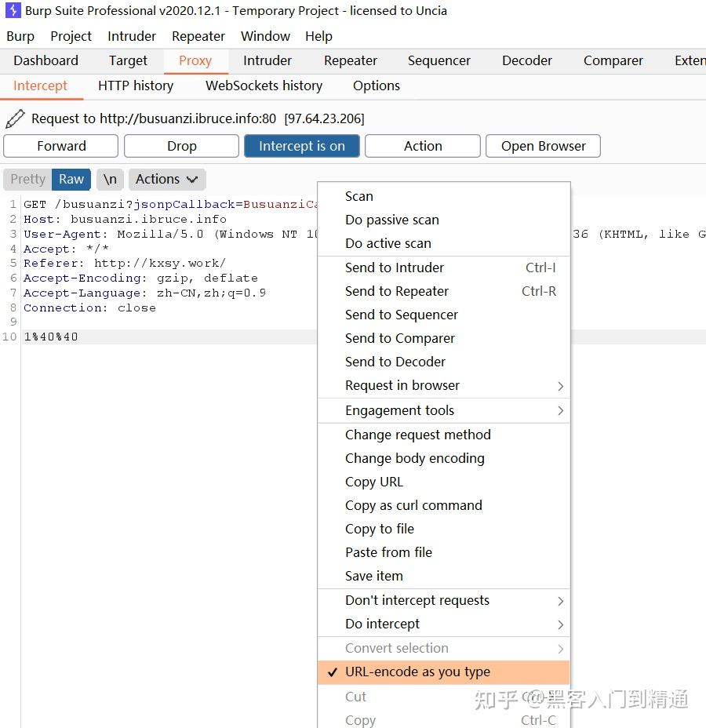Screen dimensions: 706x728
Task: Open the Sequencer tab
Action: tap(439, 60)
